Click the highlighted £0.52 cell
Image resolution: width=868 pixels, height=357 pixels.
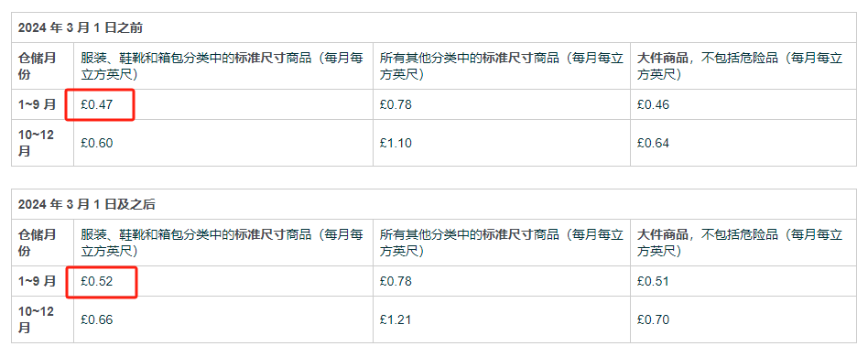pyautogui.click(x=97, y=281)
